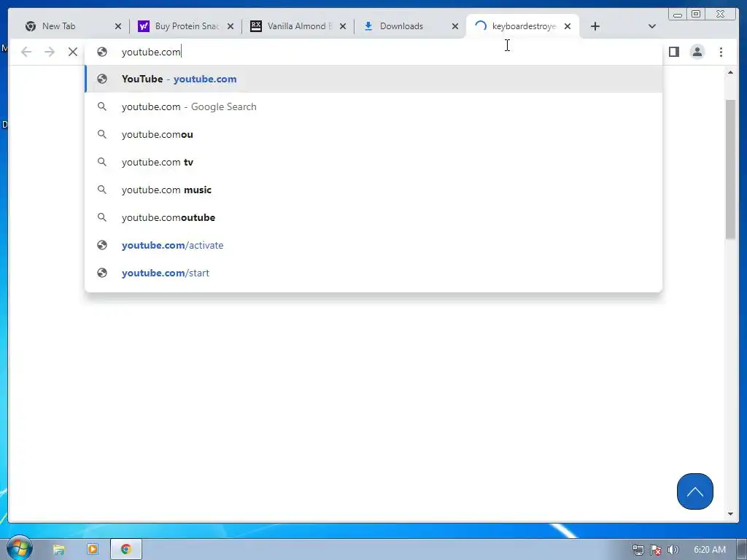The image size is (747, 560).
Task: Open the youtube.com/start suggestion
Action: (373, 273)
